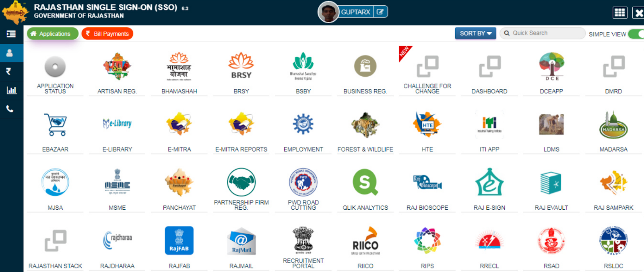The width and height of the screenshot is (644, 272).
Task: Click the user profile photo
Action: 328,12
